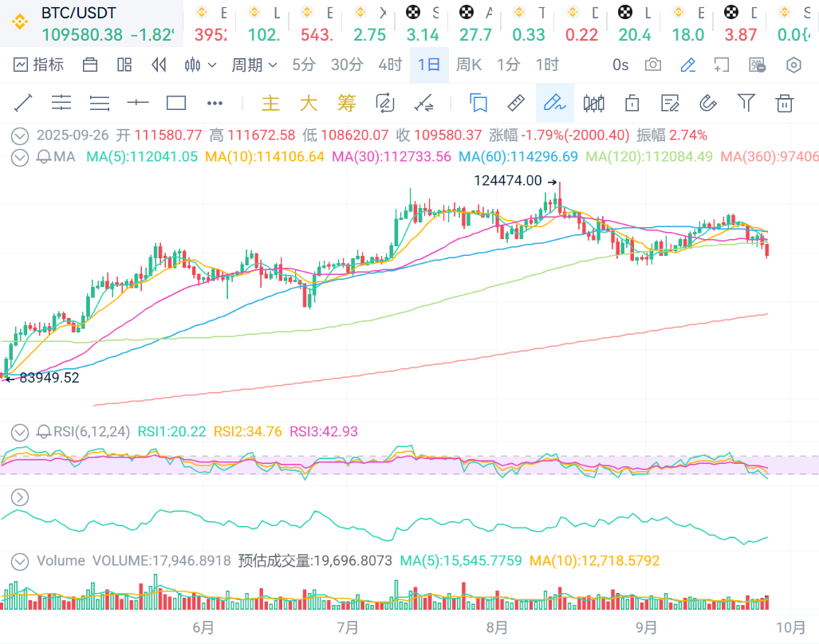Delete drawings with trash icon

tap(784, 103)
